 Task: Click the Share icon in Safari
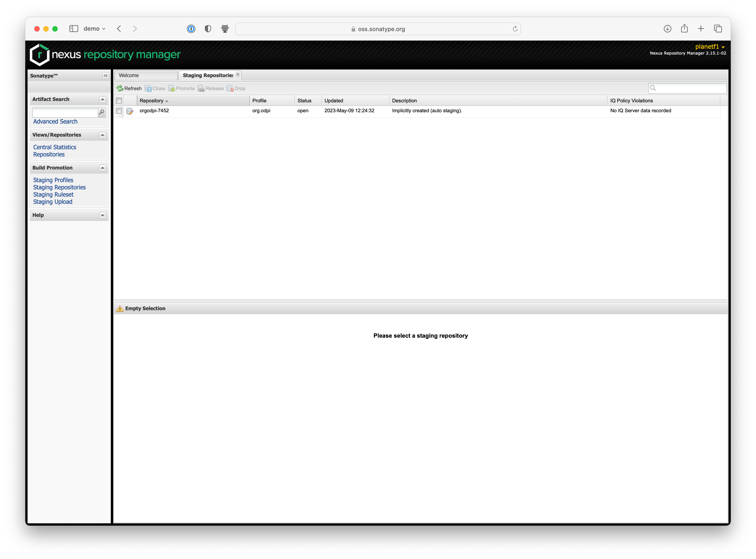pos(684,28)
